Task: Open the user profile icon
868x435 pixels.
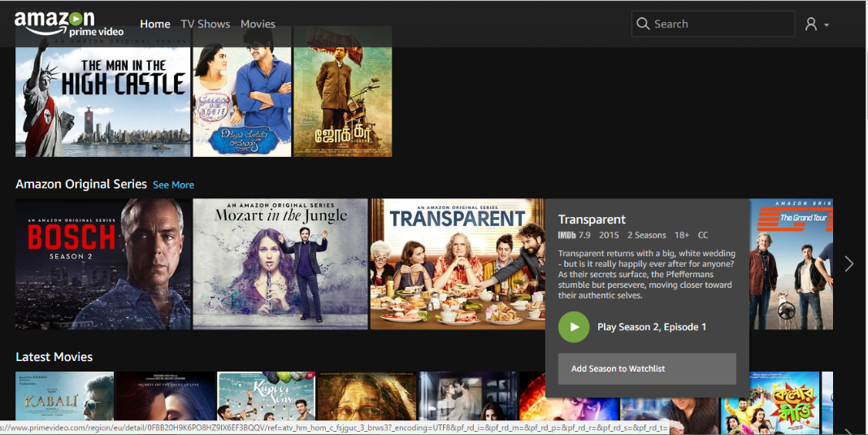Action: pyautogui.click(x=811, y=24)
